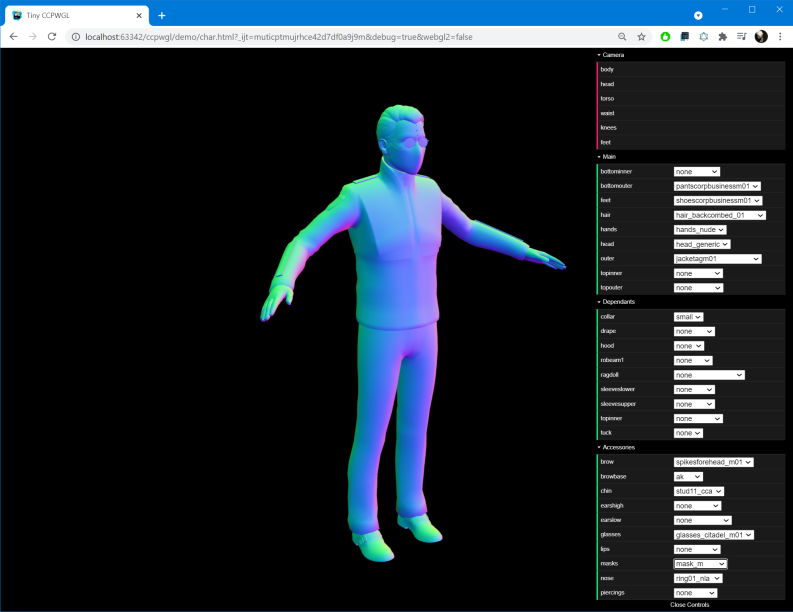Click Close Controls at panel bottom
This screenshot has height=612, width=793.
690,605
